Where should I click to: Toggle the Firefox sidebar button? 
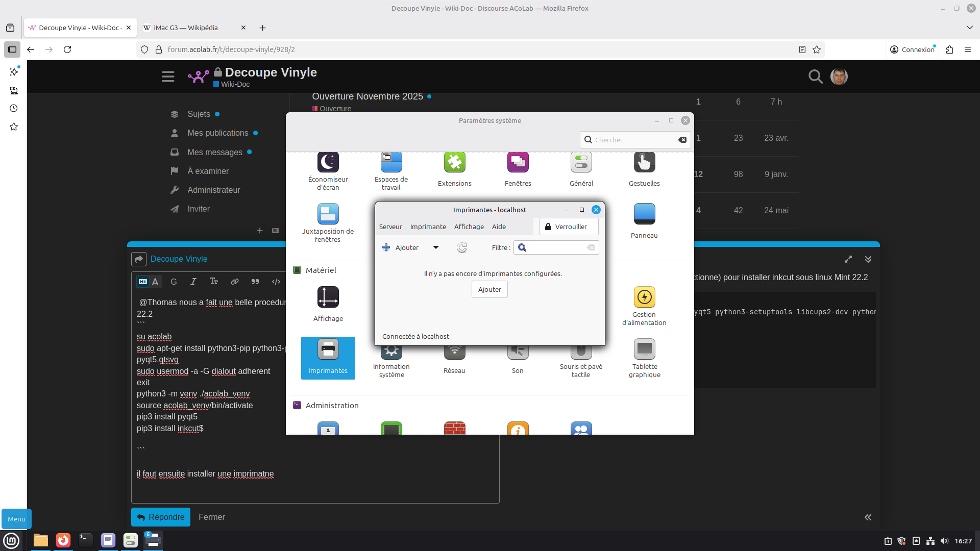[x=12, y=49]
